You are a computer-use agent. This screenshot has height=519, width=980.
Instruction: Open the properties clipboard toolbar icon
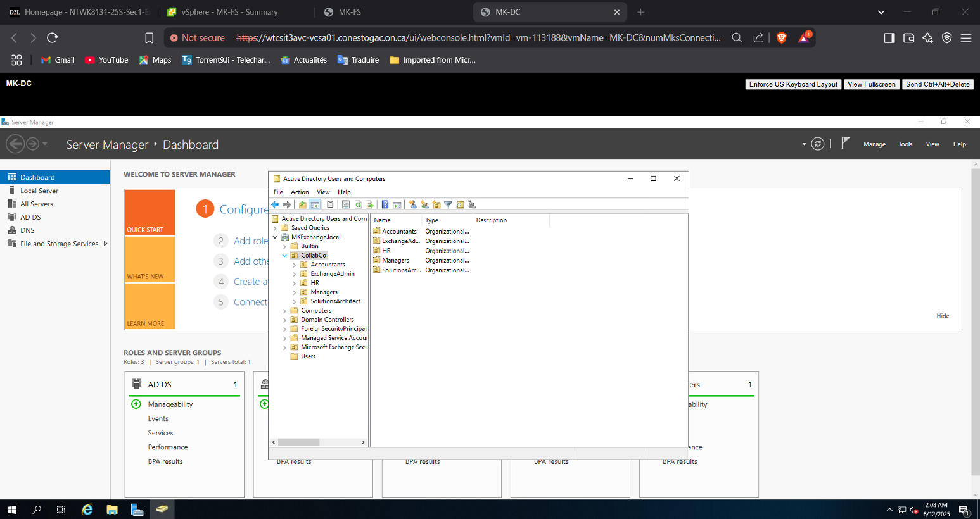click(329, 204)
